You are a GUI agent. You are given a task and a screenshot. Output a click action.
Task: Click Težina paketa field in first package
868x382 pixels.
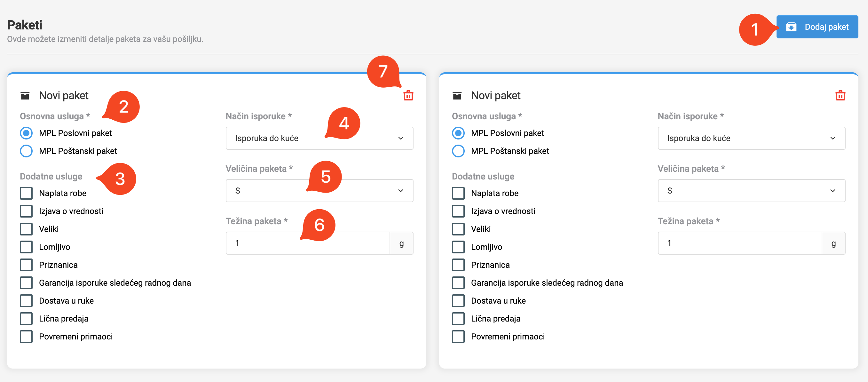[307, 243]
